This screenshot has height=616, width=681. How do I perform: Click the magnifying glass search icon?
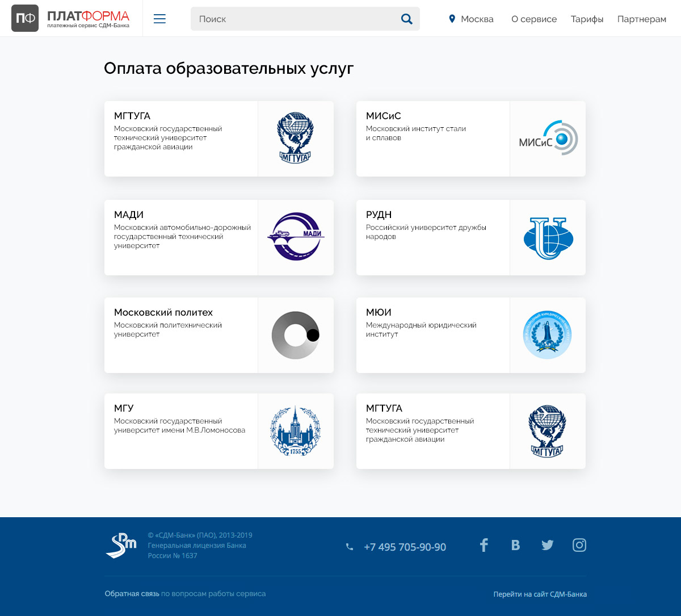point(406,19)
